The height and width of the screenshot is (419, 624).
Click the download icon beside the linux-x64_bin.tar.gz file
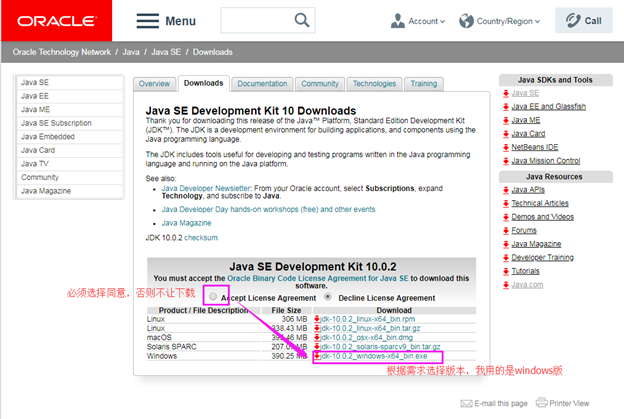[317, 328]
